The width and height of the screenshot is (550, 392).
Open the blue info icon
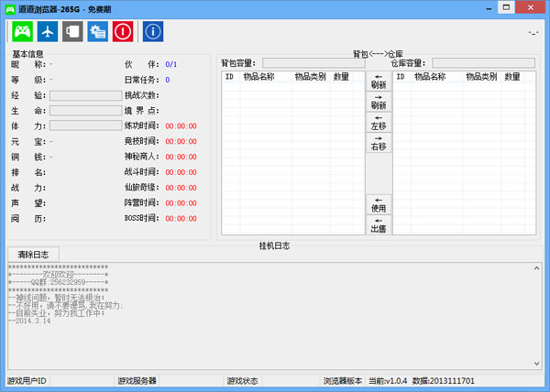153,32
